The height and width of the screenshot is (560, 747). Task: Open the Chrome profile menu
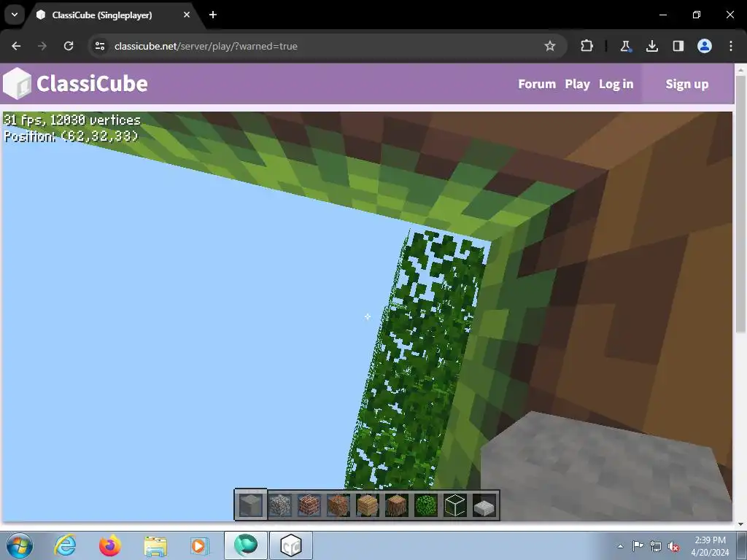click(705, 46)
